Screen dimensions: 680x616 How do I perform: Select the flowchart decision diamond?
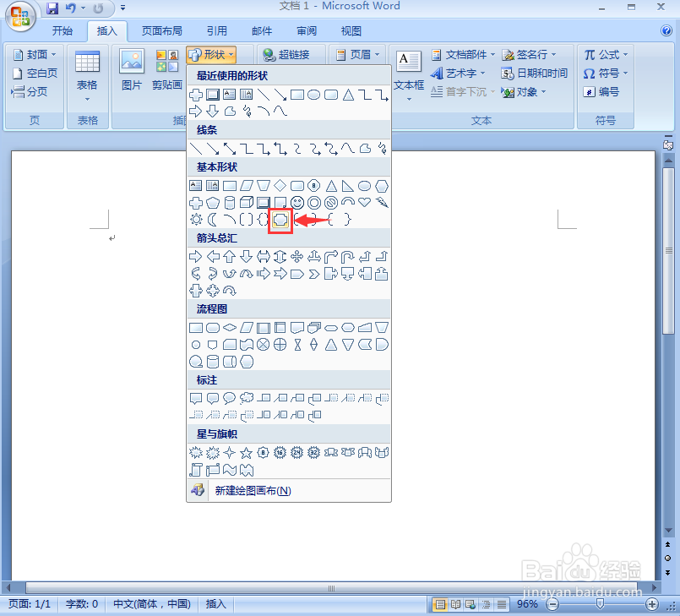(230, 328)
